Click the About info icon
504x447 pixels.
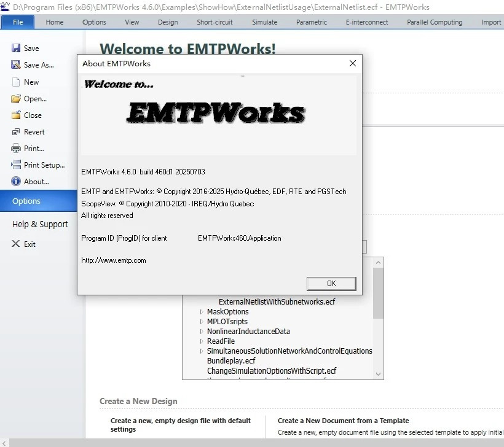tap(16, 181)
